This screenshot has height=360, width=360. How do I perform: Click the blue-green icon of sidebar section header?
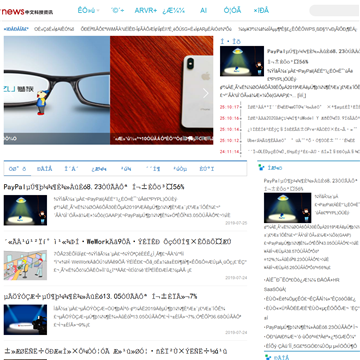(261, 168)
